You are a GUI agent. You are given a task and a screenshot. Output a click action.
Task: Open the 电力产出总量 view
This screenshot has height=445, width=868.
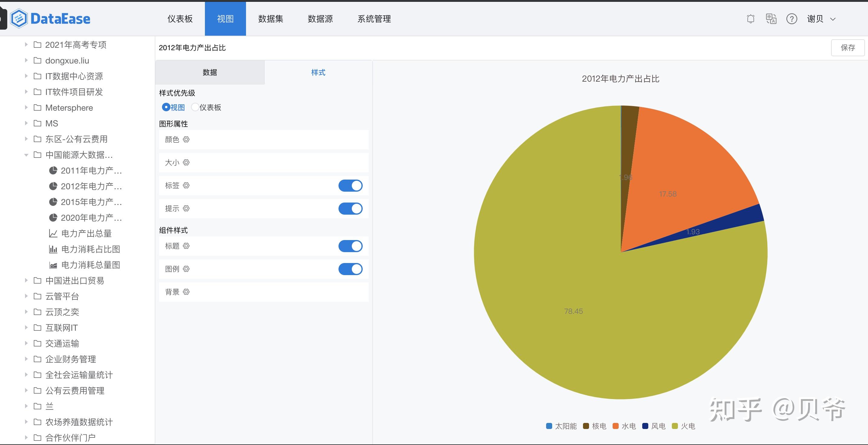86,233
